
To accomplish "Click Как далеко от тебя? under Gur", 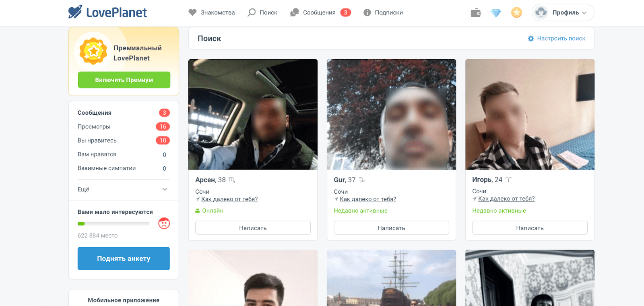I will coord(368,199).
